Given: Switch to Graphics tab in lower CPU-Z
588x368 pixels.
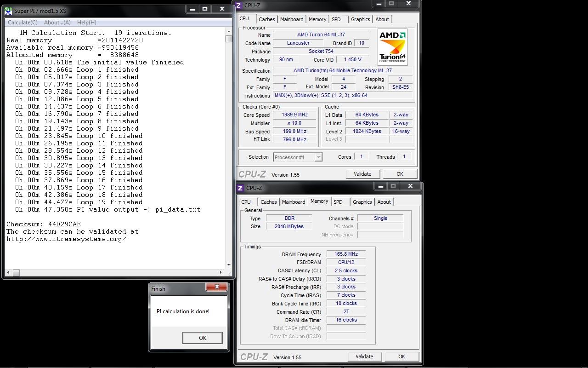Looking at the screenshot, I should click(x=362, y=202).
